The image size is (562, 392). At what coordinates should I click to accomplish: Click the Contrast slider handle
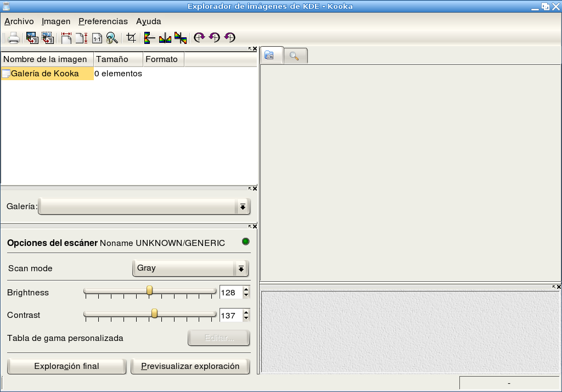[x=154, y=313]
